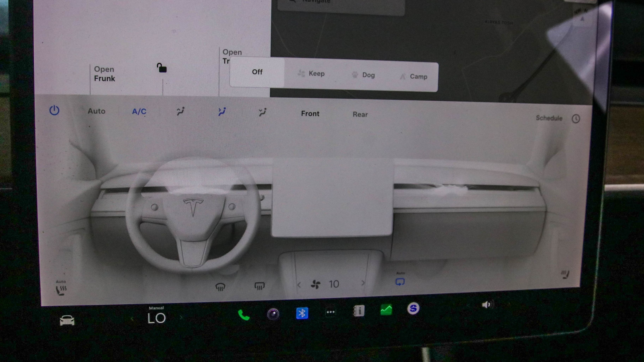This screenshot has width=644, height=362.
Task: Raise cabin temperature with right chevron
Action: (181, 317)
